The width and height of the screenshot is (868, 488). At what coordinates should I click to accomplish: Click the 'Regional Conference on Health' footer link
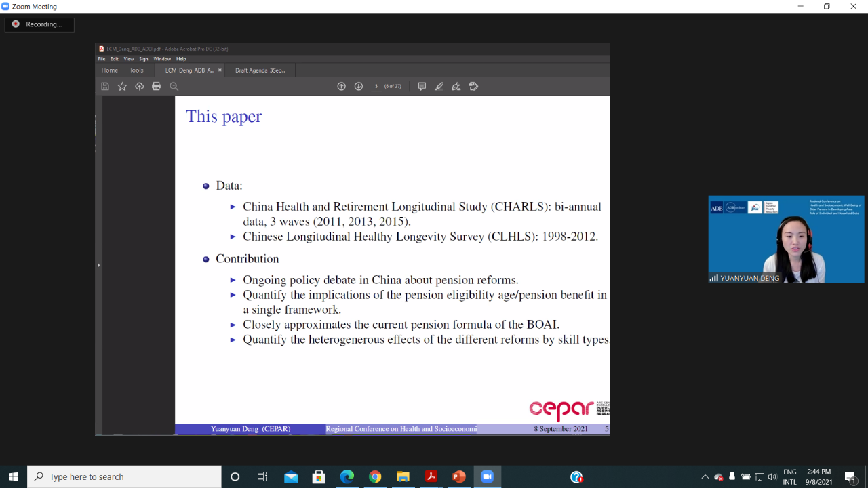[401, 429]
